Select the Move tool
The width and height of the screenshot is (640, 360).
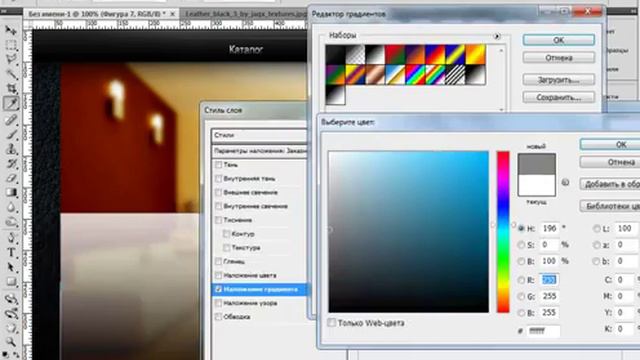tap(11, 30)
